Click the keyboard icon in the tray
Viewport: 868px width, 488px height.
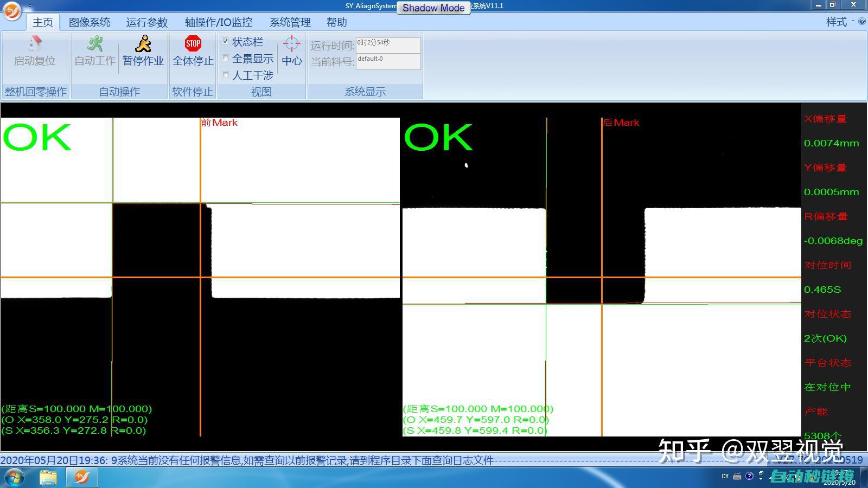tap(737, 476)
